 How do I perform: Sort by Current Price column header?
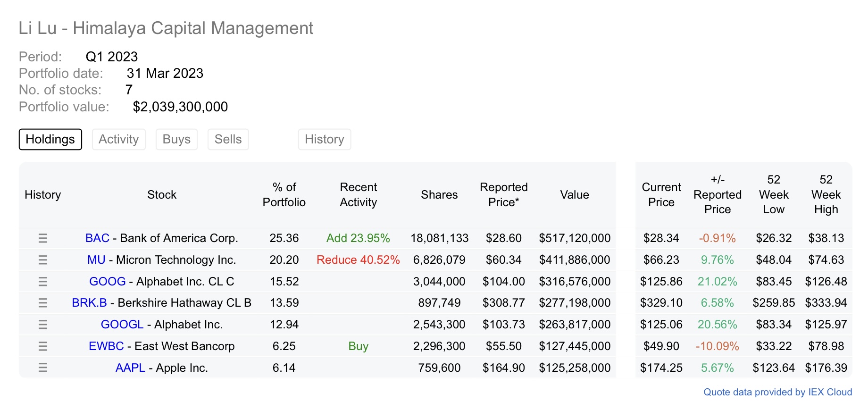coord(661,195)
